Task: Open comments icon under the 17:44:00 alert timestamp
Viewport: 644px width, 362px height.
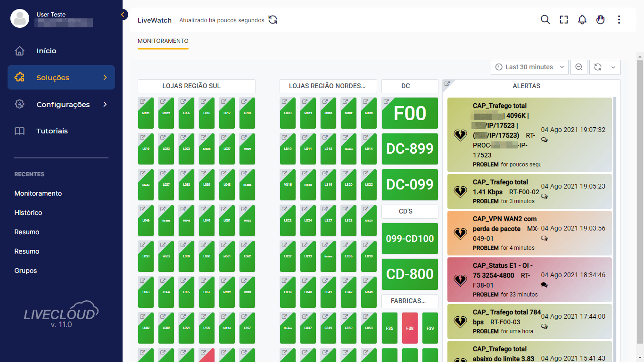Action: 545,326
